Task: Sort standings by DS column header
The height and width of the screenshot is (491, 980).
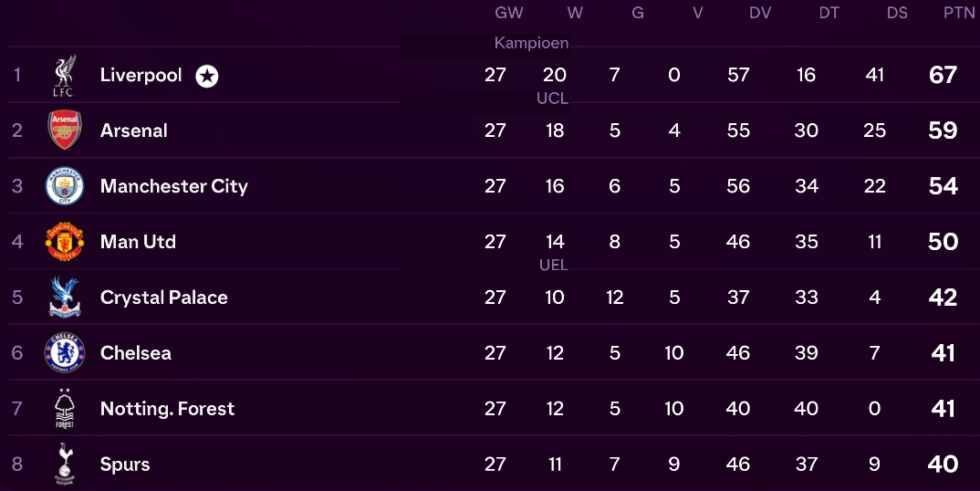Action: [x=897, y=13]
